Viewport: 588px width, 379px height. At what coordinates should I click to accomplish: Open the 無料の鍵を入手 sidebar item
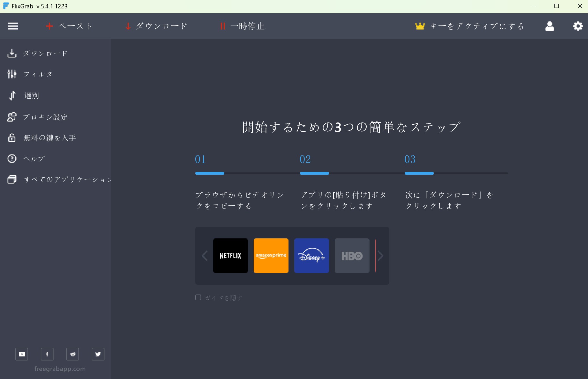point(50,138)
